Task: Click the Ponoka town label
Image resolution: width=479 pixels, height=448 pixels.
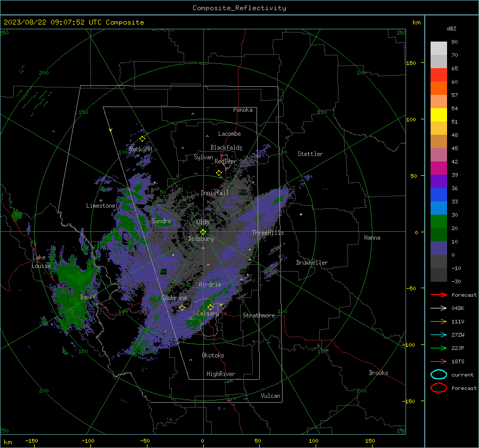Action: pyautogui.click(x=243, y=110)
